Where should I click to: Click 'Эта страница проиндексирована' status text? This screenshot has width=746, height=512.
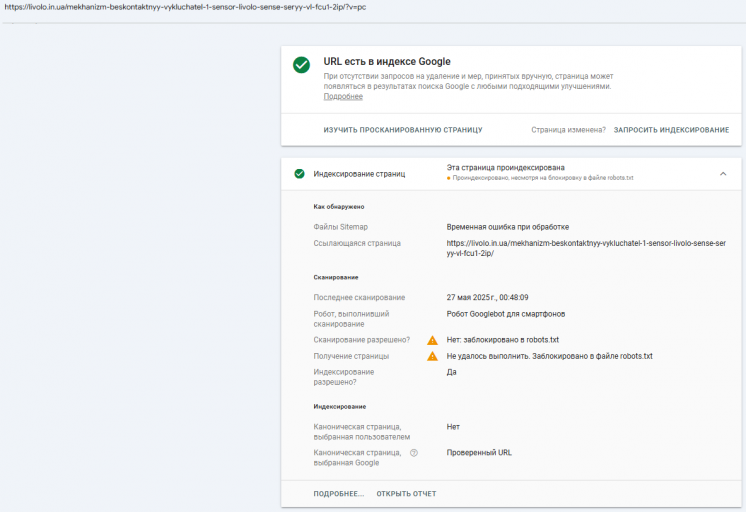505,167
